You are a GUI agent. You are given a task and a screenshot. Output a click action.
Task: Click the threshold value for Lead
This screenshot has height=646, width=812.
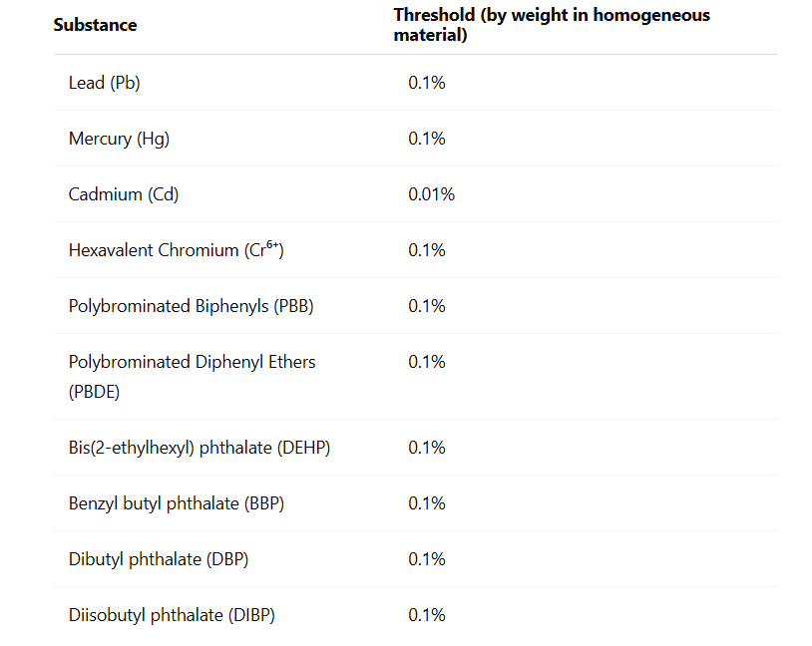click(427, 83)
